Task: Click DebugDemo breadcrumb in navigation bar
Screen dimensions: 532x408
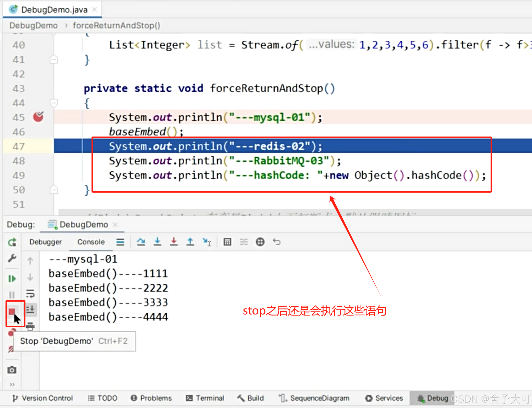Action: (33, 25)
